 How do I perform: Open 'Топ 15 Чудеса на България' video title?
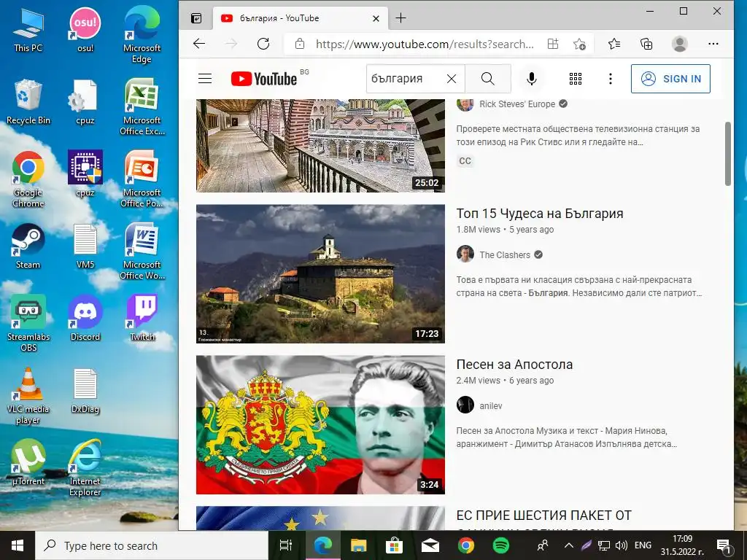540,214
